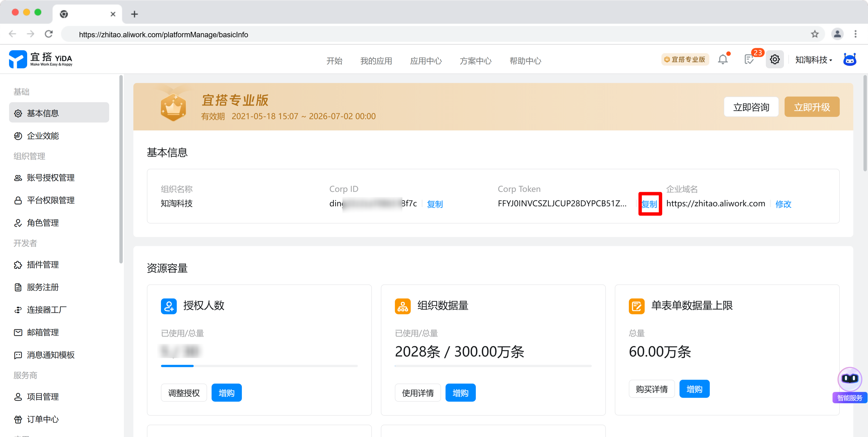Viewport: 868px width, 437px height.
Task: Click the Corp Token value text
Action: pos(562,203)
